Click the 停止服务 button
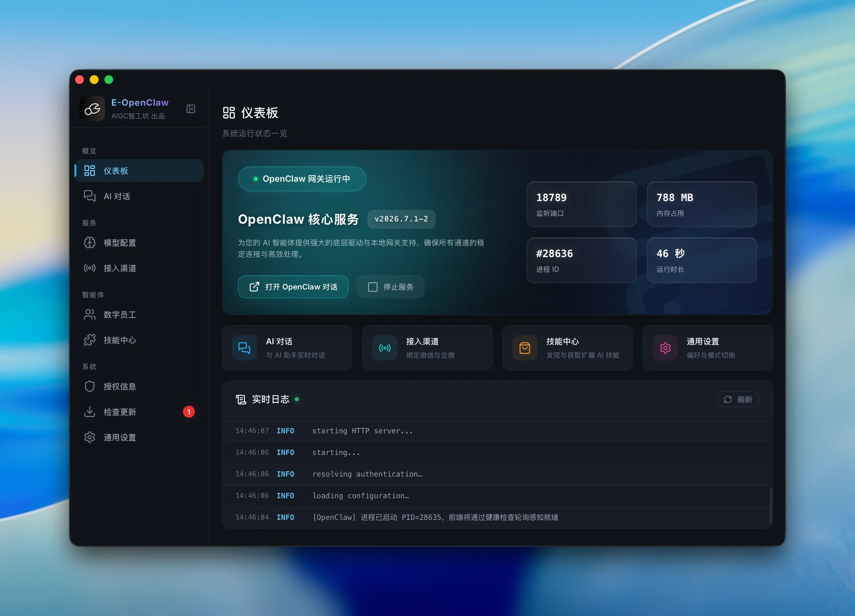855x616 pixels. [x=390, y=287]
